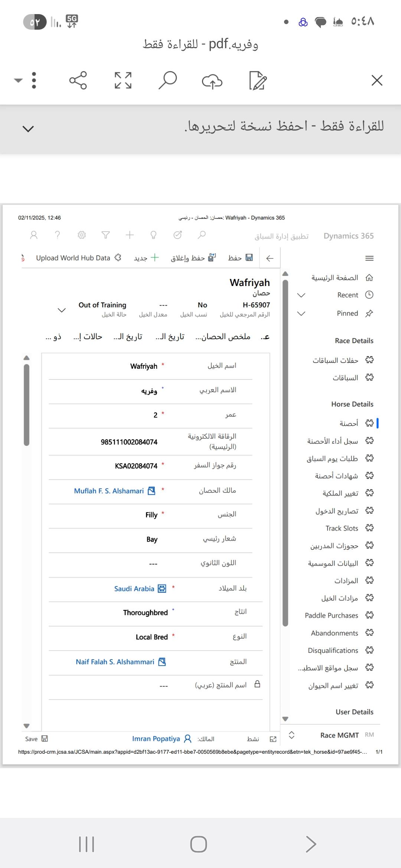Screen dimensions: 401x868
Task: Expand horse header details chevron near Out of Training
Action: [62, 310]
